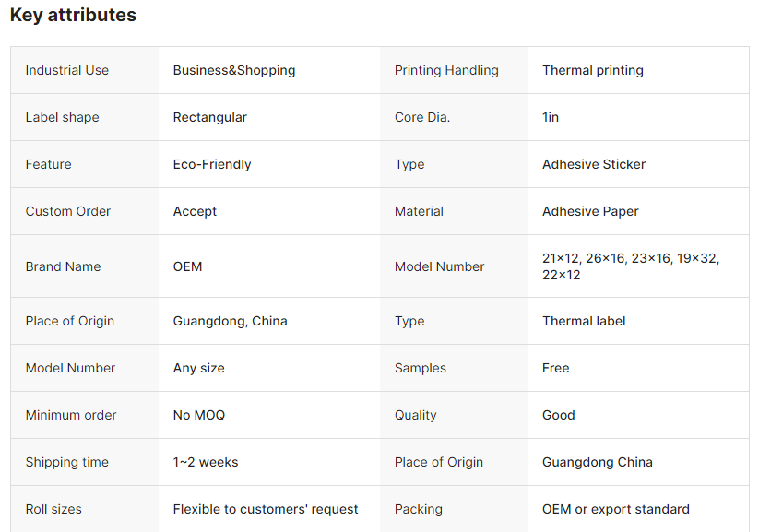This screenshot has height=532, width=759.
Task: Select the OEM brand name value
Action: click(187, 266)
